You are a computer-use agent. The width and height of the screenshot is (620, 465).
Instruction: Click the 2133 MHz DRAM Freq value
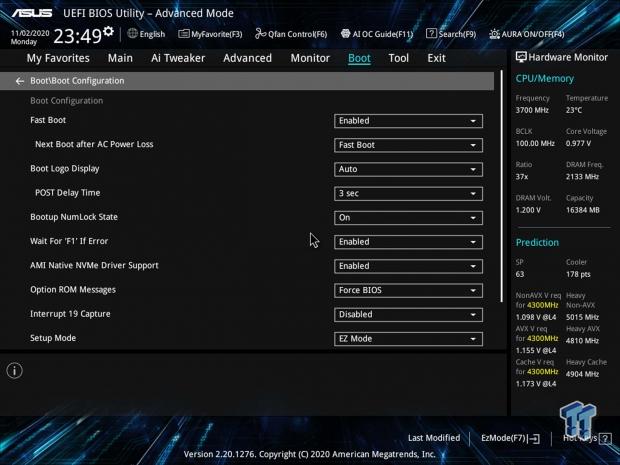click(582, 177)
